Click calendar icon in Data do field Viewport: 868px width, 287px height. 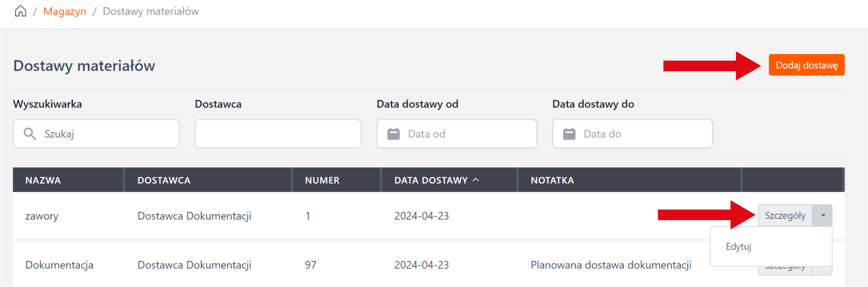click(x=569, y=134)
